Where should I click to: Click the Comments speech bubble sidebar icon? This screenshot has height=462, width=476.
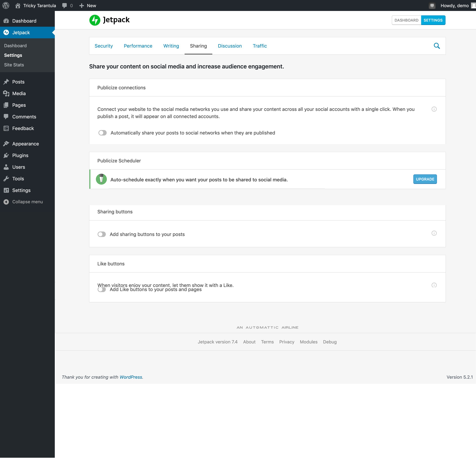(6, 117)
